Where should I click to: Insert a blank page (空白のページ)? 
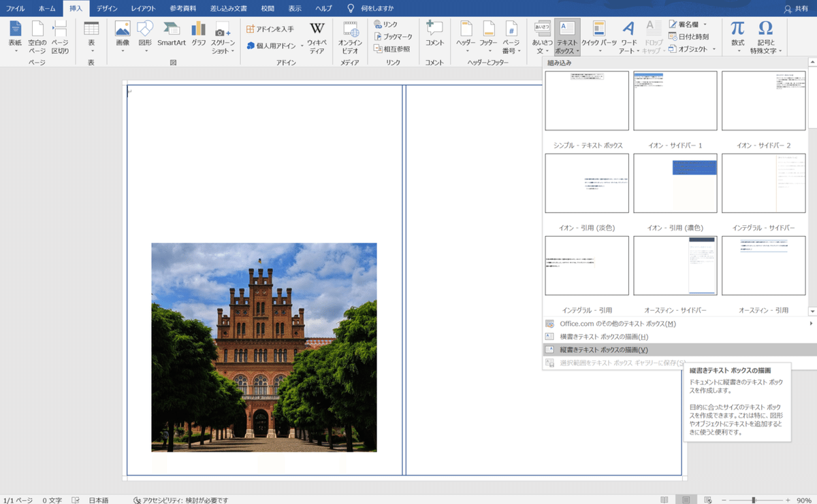click(x=37, y=37)
